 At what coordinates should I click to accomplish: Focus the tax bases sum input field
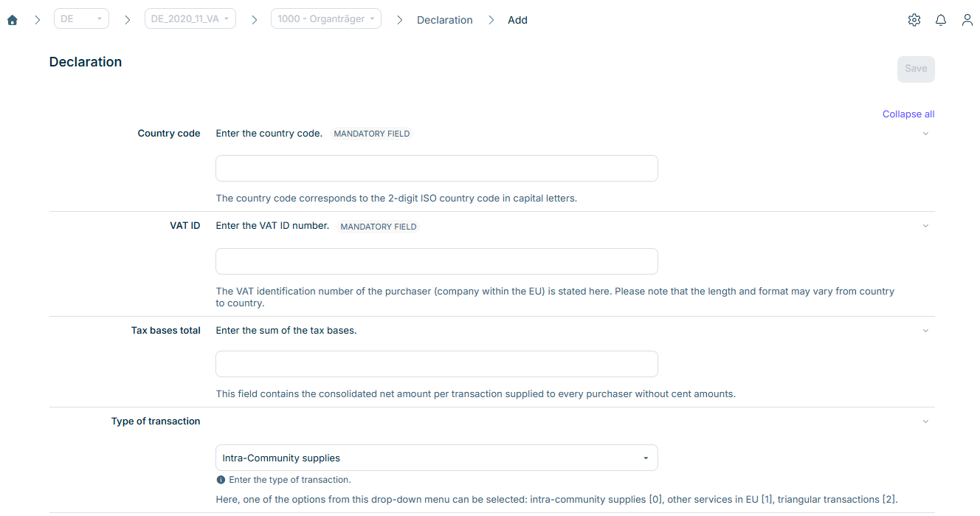click(436, 364)
